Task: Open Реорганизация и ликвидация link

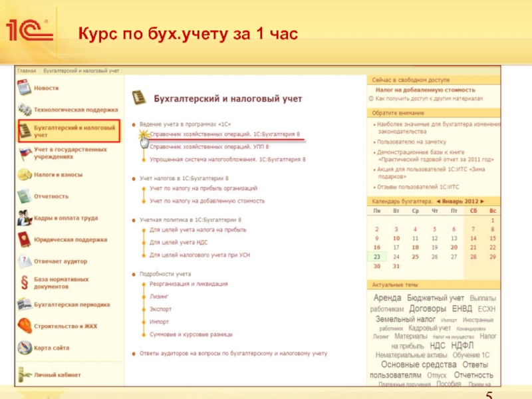Action: click(189, 284)
